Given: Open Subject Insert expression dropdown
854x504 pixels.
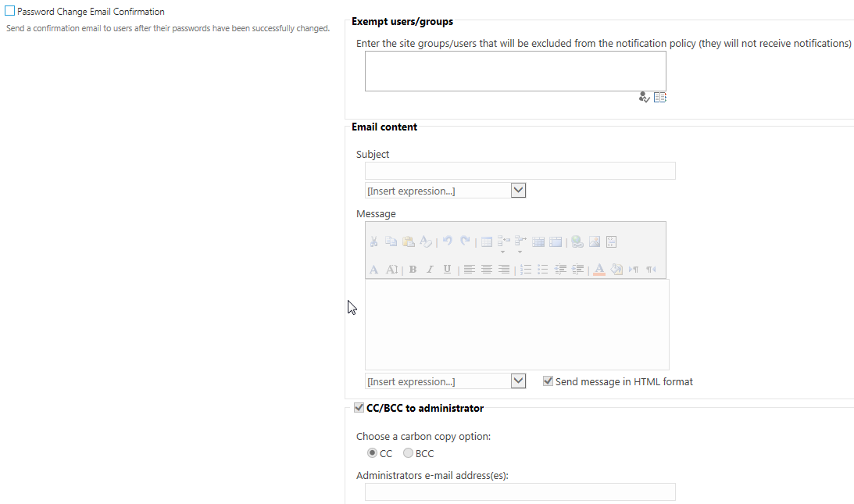Looking at the screenshot, I should coord(518,191).
